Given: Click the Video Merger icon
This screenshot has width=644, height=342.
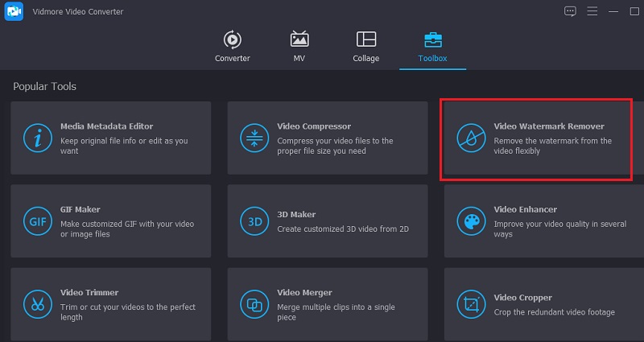Looking at the screenshot, I should pos(254,305).
